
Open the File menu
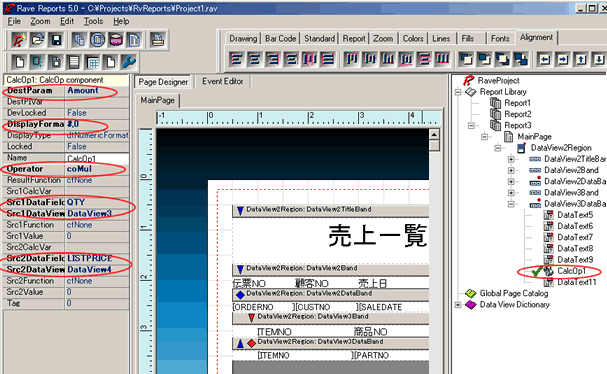point(14,21)
